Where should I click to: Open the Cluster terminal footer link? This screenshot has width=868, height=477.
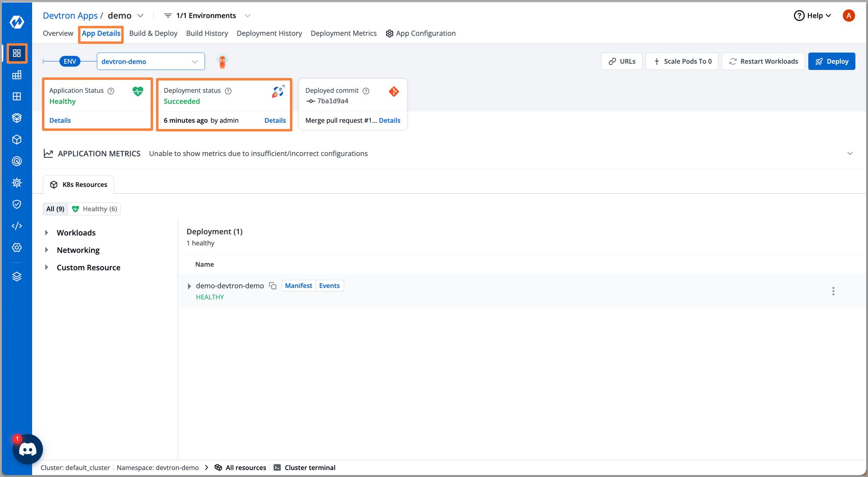[x=305, y=468]
